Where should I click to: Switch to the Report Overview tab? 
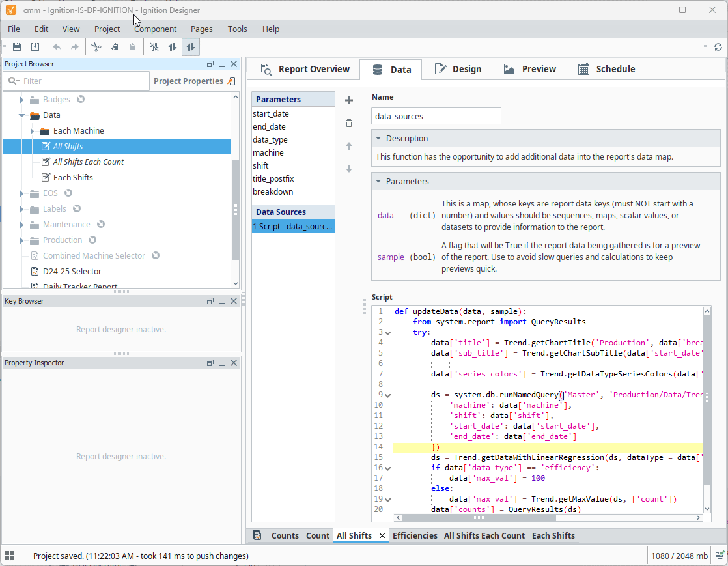305,69
